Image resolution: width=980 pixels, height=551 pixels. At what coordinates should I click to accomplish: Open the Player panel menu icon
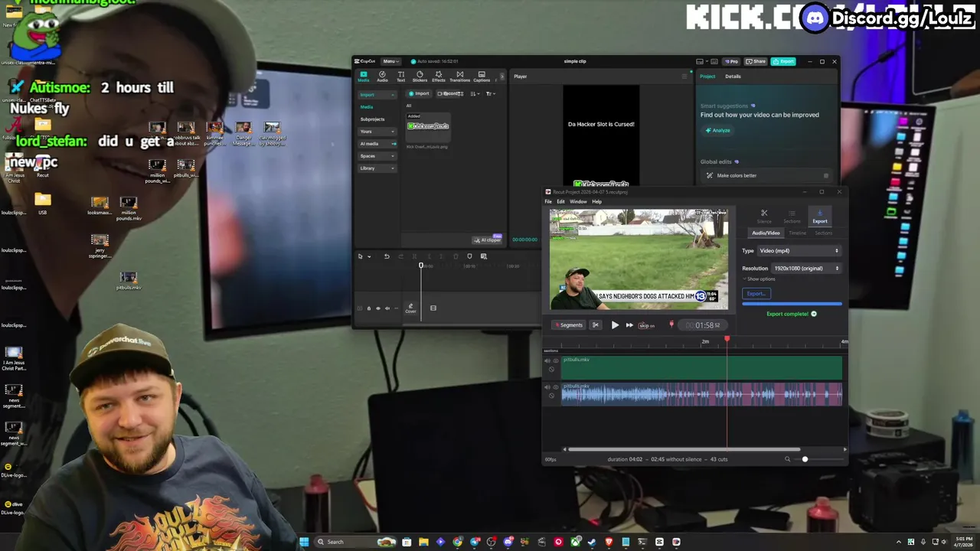[684, 77]
